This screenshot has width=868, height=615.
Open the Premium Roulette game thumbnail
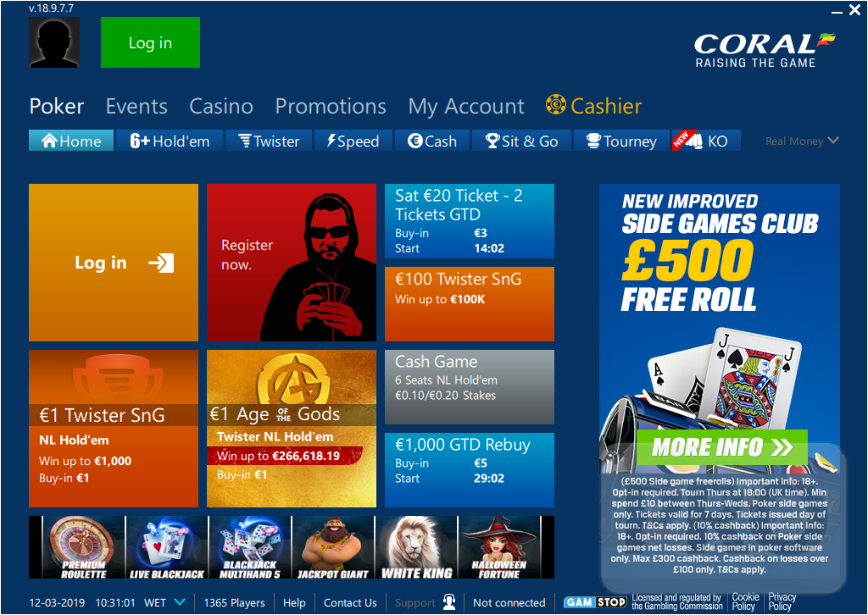[x=84, y=547]
